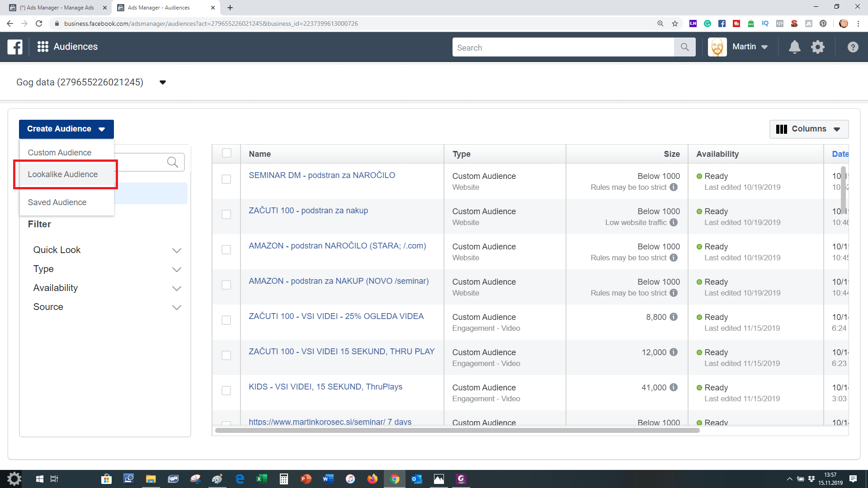Select checkbox for SEMINAR DM audience row
868x488 pixels.
[x=226, y=179]
